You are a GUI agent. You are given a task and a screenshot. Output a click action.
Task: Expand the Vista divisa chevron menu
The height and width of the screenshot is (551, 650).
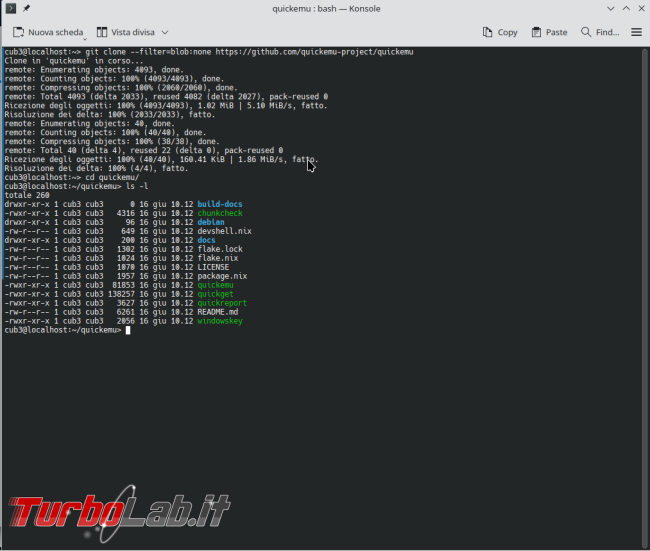click(165, 32)
